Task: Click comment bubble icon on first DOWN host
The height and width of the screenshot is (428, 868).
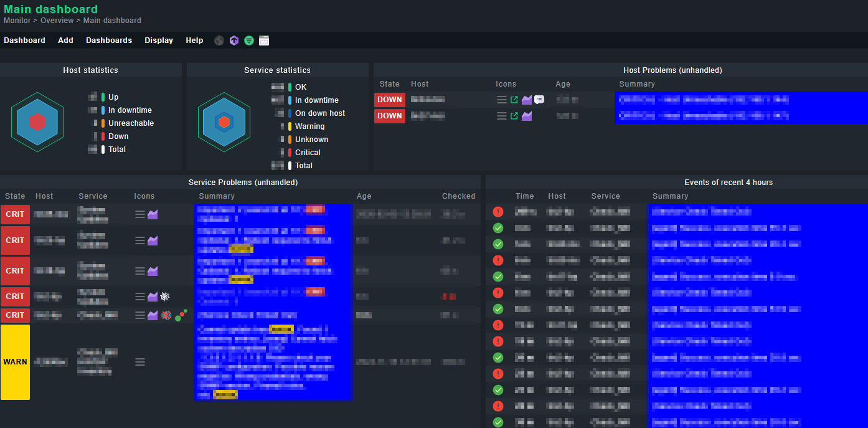Action: coord(539,100)
